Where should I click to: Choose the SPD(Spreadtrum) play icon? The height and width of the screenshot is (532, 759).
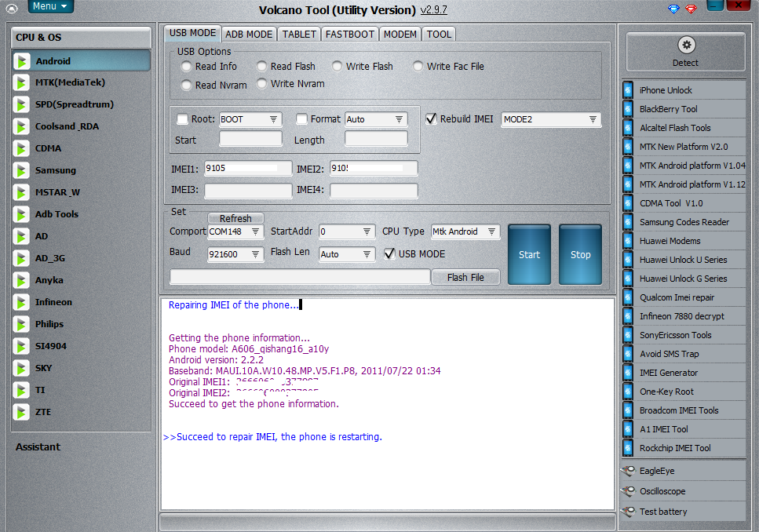click(21, 104)
